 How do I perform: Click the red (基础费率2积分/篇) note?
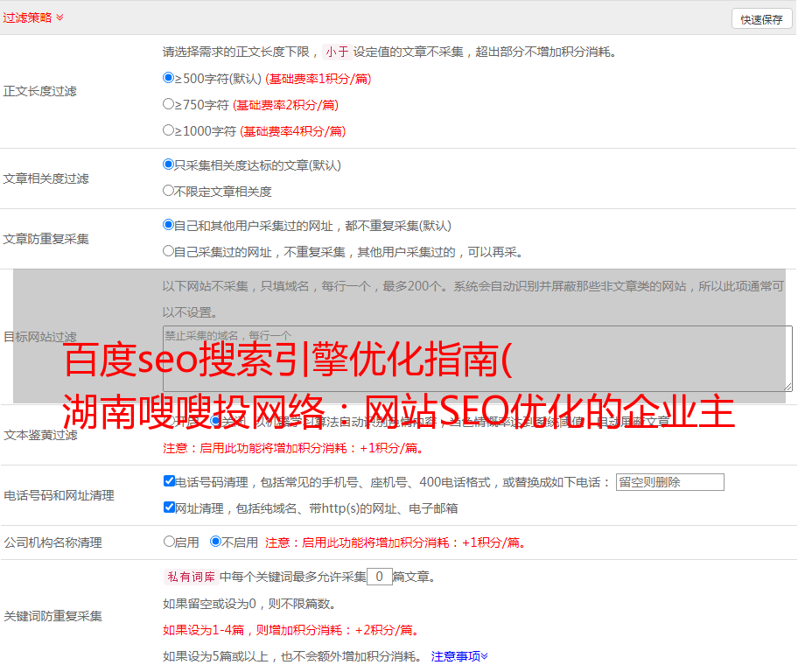285,105
